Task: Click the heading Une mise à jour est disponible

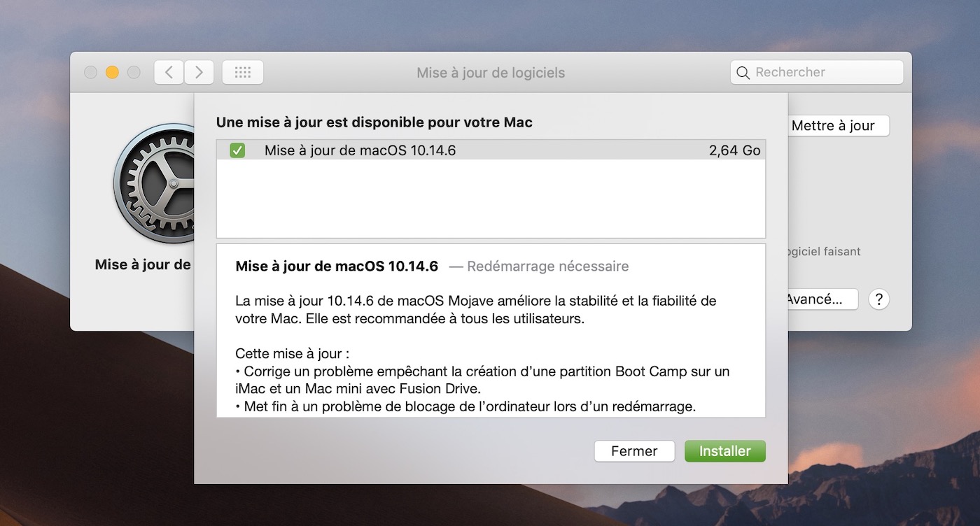Action: [x=374, y=122]
